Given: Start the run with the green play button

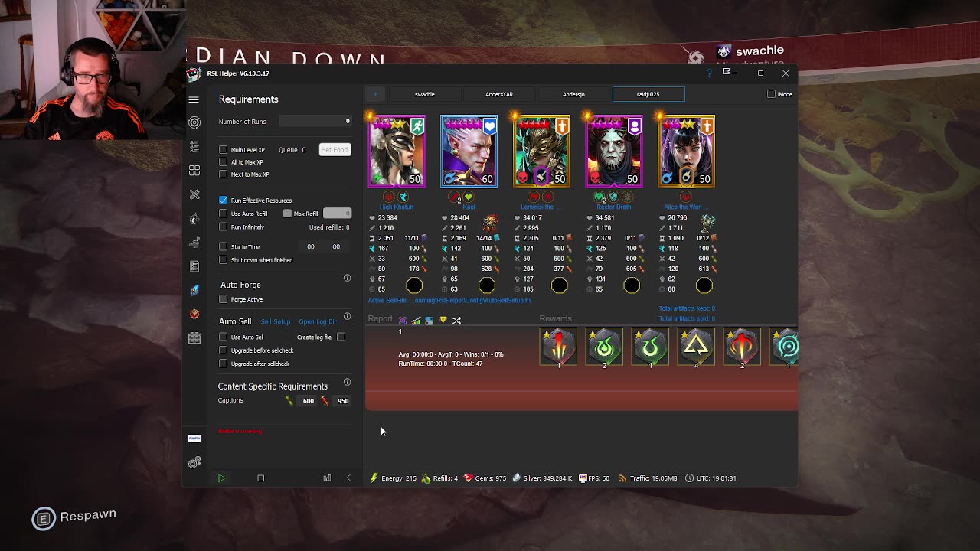Looking at the screenshot, I should coord(221,478).
